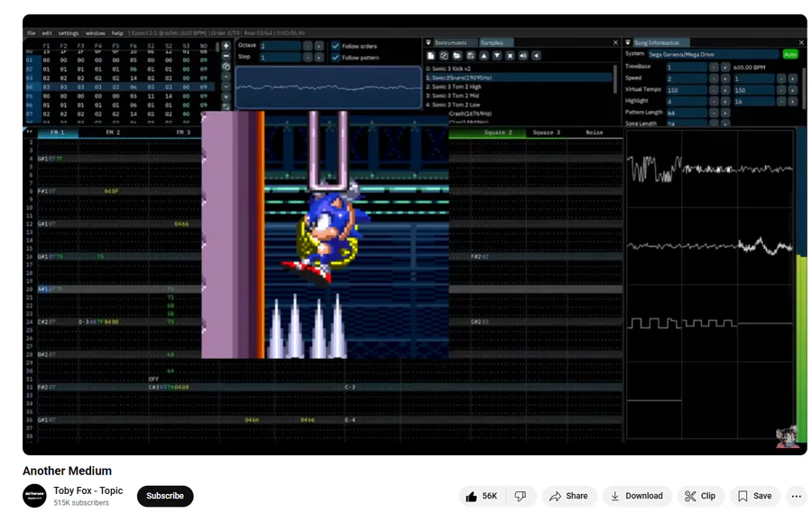Open Toby Fox - Topic channel link
The width and height of the screenshot is (812, 513).
[x=88, y=490]
